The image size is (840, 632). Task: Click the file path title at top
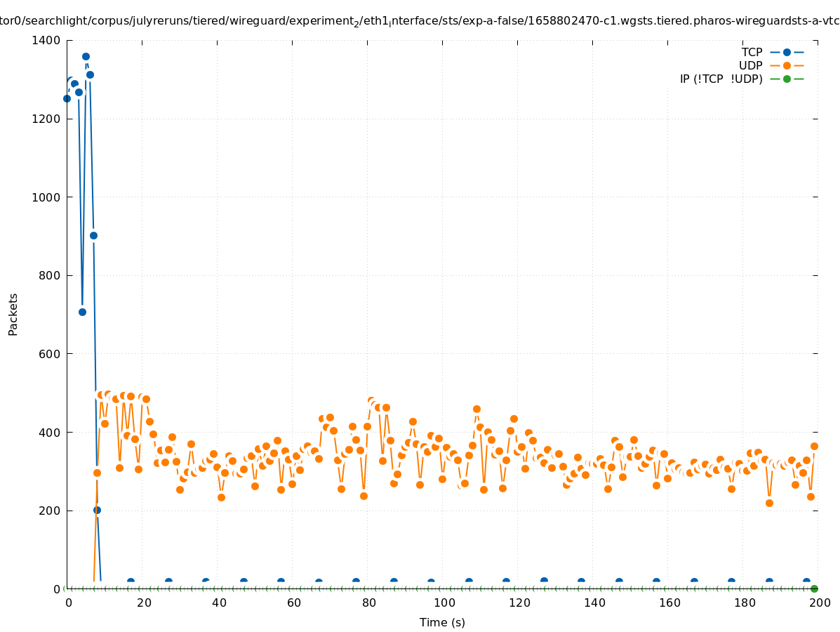pos(420,20)
